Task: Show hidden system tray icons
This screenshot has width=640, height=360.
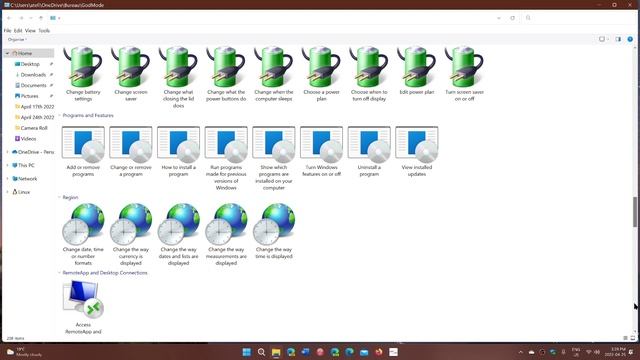Action: click(520, 352)
